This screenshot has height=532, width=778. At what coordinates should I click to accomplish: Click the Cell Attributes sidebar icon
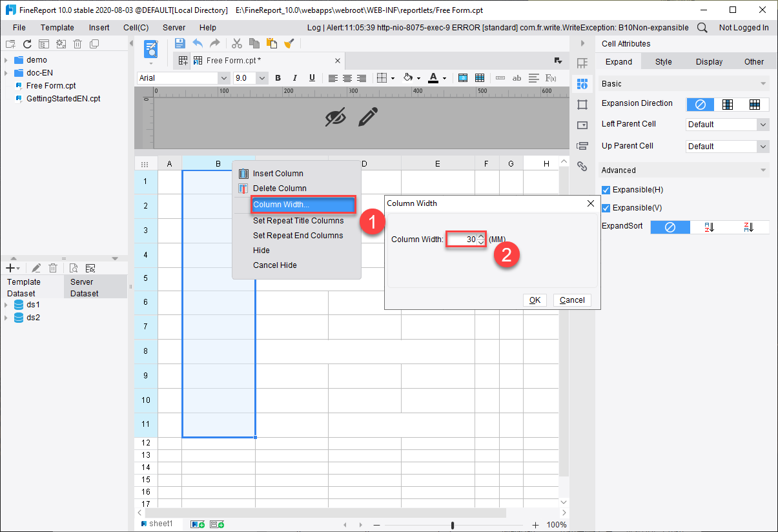click(582, 83)
